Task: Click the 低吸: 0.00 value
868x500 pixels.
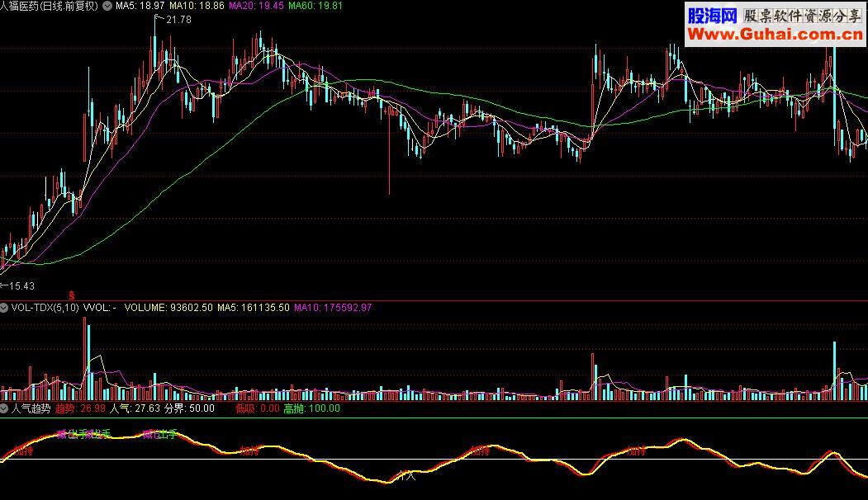Action: [x=258, y=408]
